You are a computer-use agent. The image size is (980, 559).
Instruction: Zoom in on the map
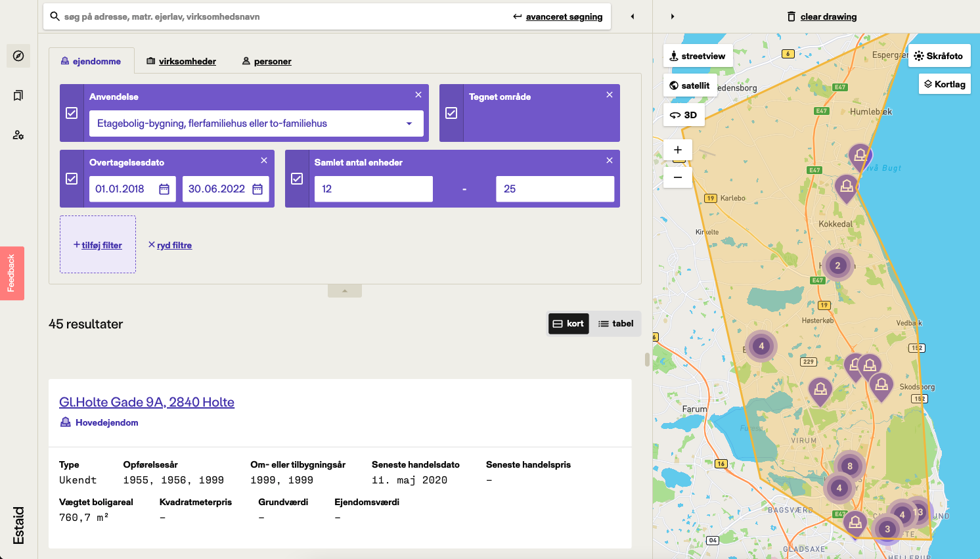click(678, 150)
